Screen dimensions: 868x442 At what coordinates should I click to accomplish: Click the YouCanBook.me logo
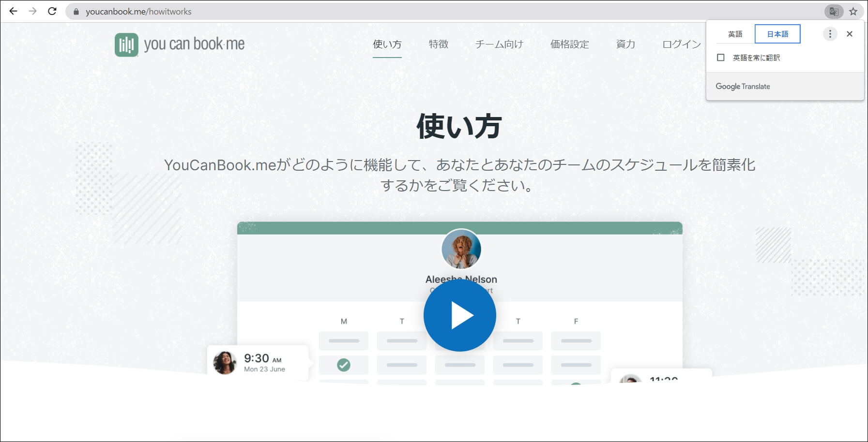(x=180, y=44)
